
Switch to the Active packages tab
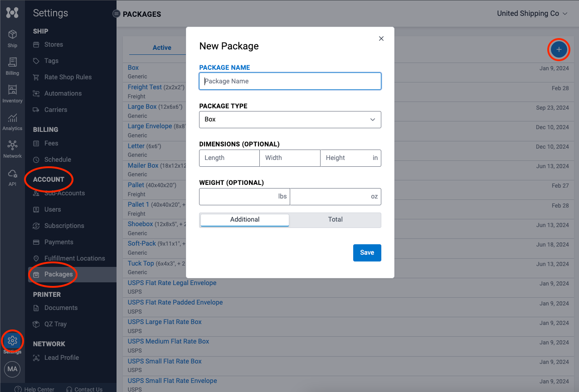pos(162,47)
